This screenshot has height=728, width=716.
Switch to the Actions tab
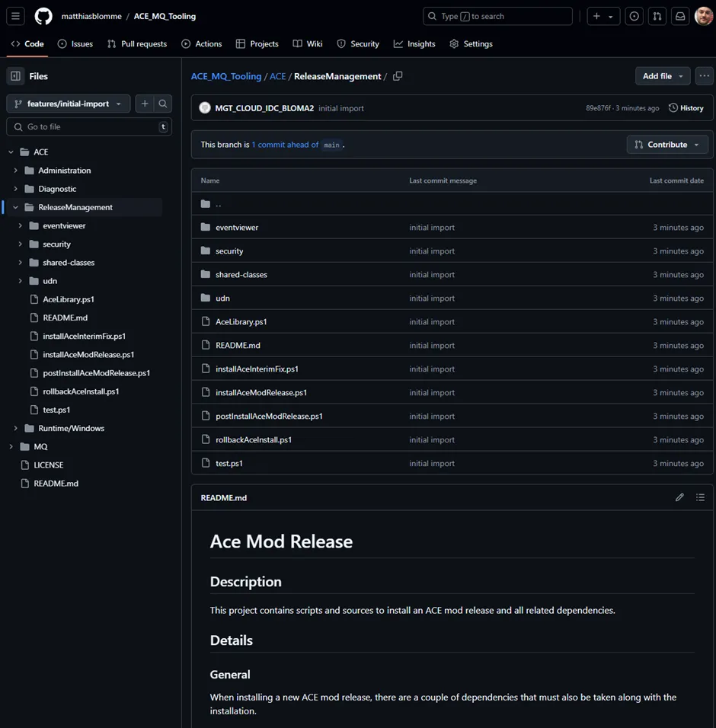[202, 43]
